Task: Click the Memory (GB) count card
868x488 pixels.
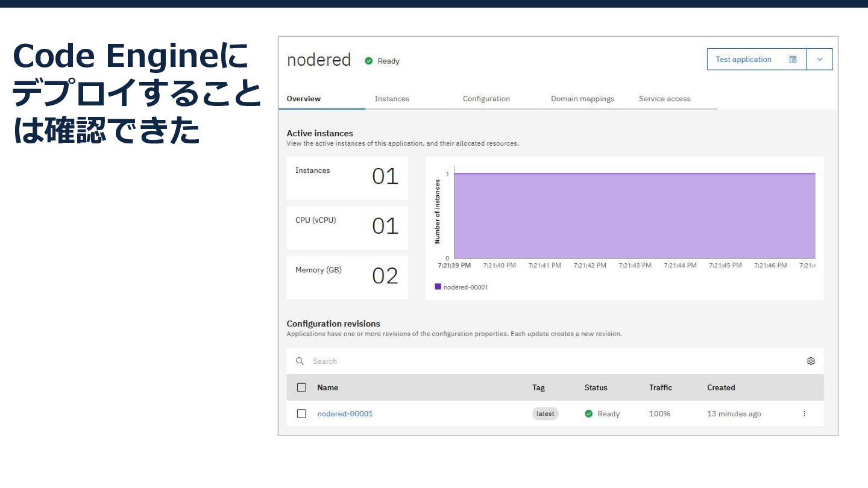Action: 347,278
